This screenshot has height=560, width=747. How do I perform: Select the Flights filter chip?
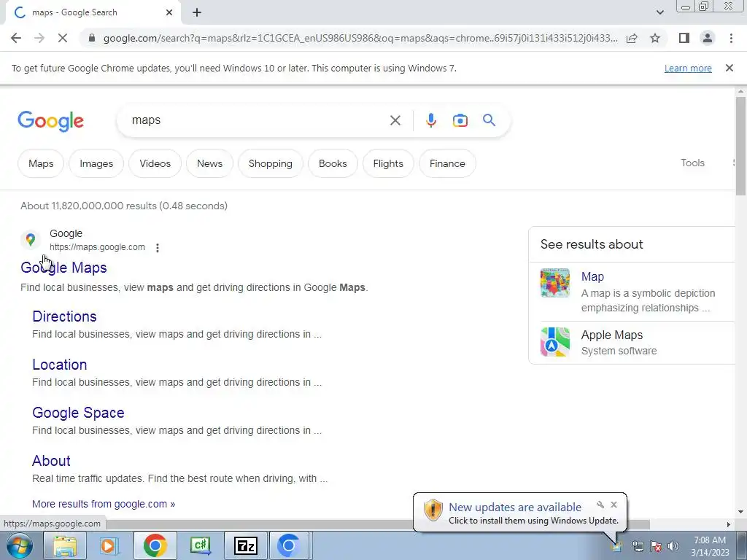click(x=388, y=163)
